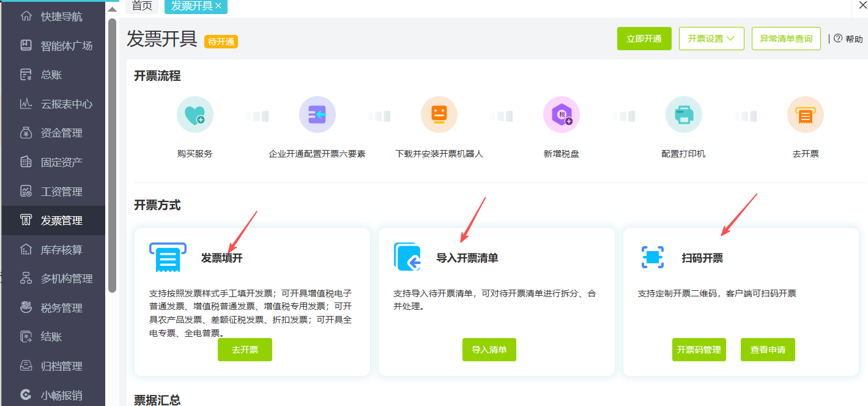
Task: Select 云报表中心 in the left sidebar
Action: pos(53,103)
